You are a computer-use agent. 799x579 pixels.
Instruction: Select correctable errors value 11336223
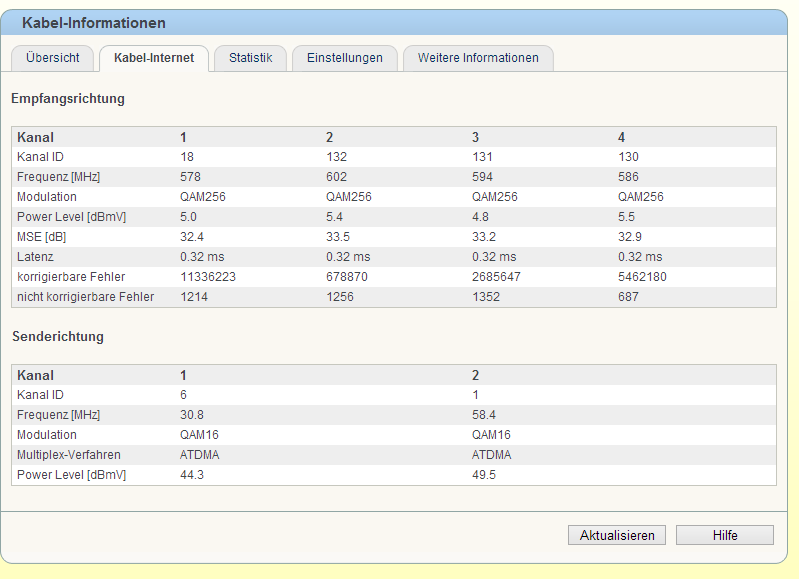point(208,277)
